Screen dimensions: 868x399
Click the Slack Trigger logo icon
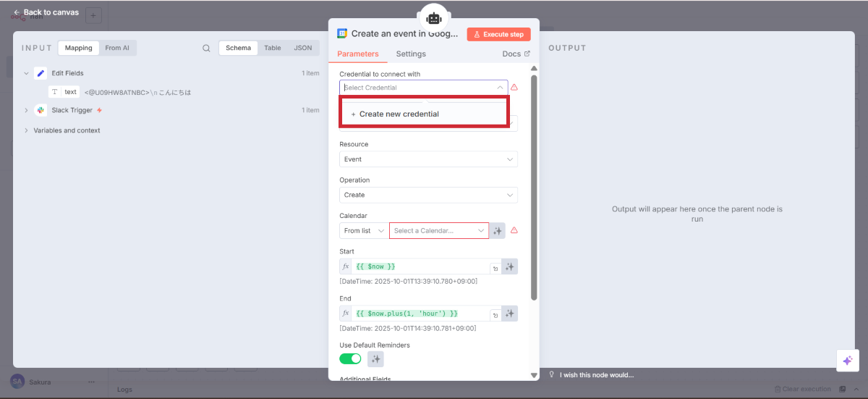[41, 110]
